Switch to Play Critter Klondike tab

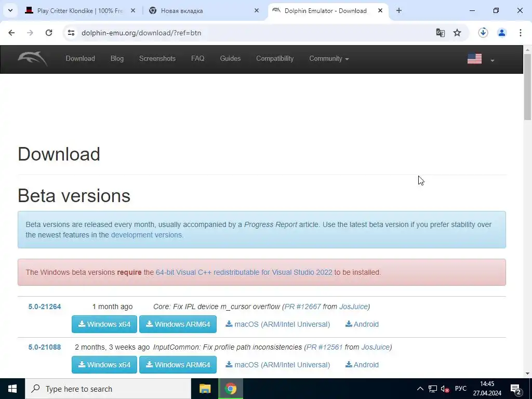[x=81, y=10]
